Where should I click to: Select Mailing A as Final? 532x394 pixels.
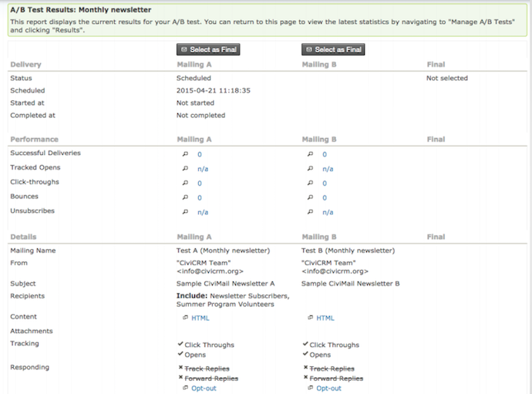pyautogui.click(x=208, y=49)
